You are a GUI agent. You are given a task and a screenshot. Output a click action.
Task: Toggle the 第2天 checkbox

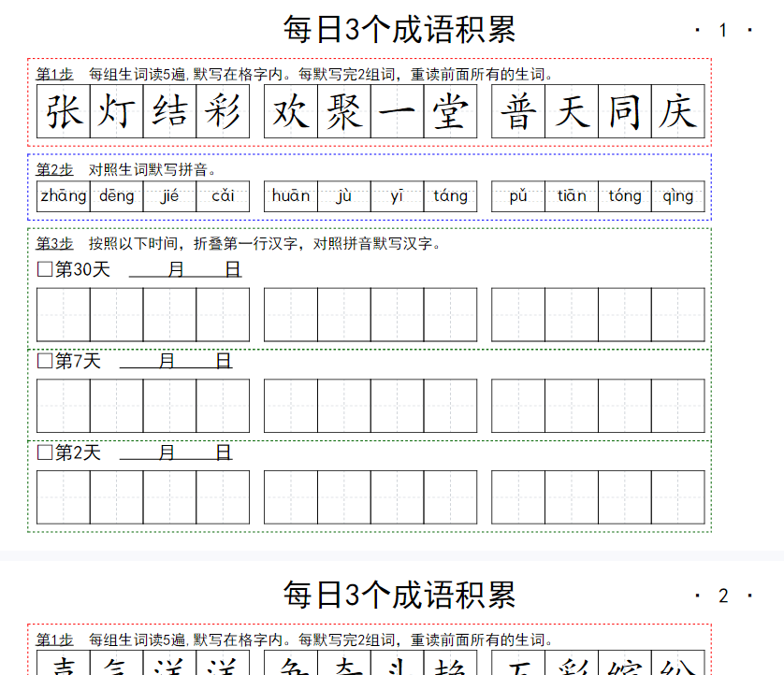[x=44, y=452]
